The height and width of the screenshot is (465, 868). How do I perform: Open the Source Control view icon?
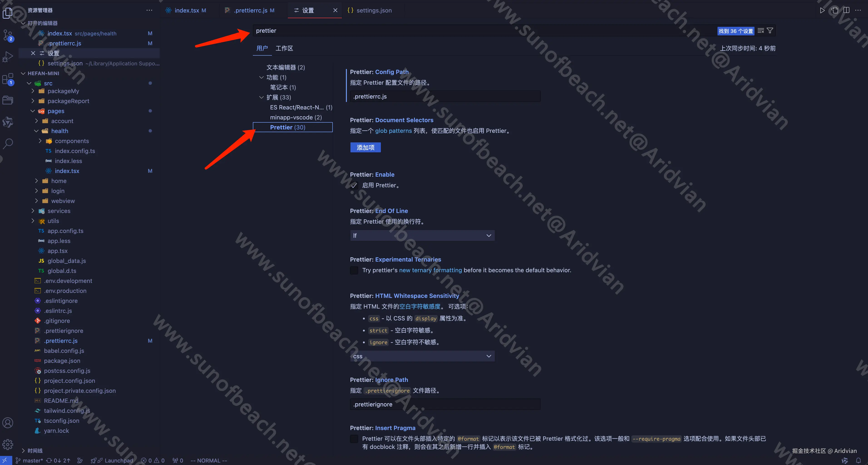pos(7,35)
